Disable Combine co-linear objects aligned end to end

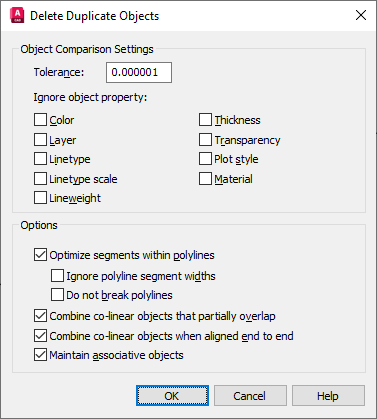tap(40, 336)
